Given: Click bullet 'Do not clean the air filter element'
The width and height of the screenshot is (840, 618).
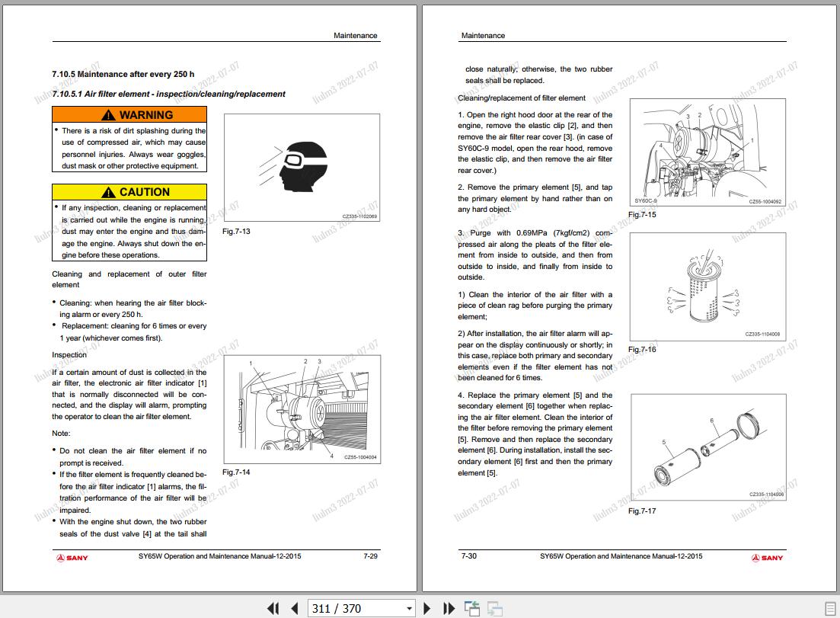Looking at the screenshot, I should click(x=129, y=456).
